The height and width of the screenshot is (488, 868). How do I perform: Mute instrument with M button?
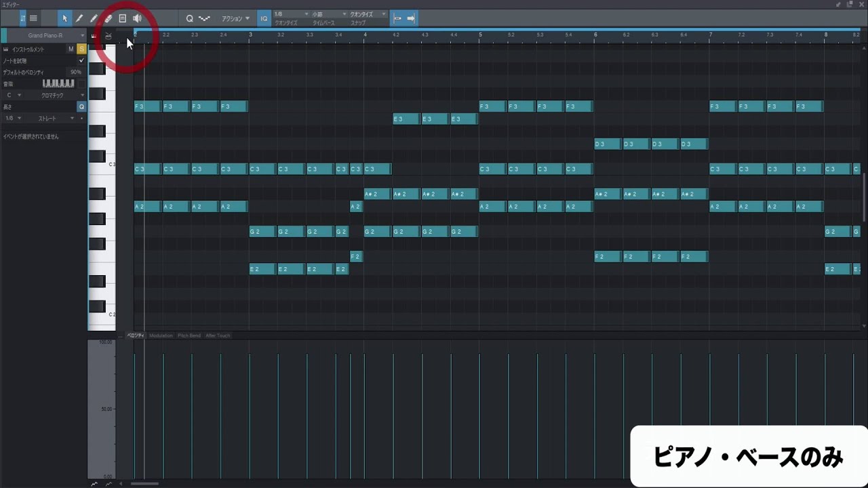71,49
